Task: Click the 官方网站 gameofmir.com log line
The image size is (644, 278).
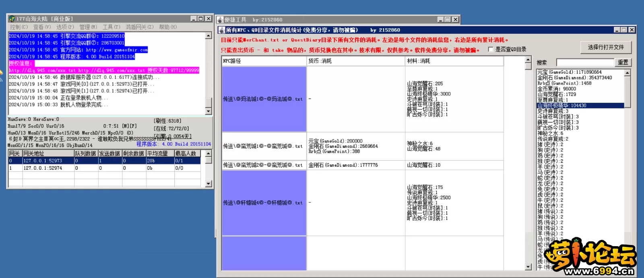Action: [78, 50]
